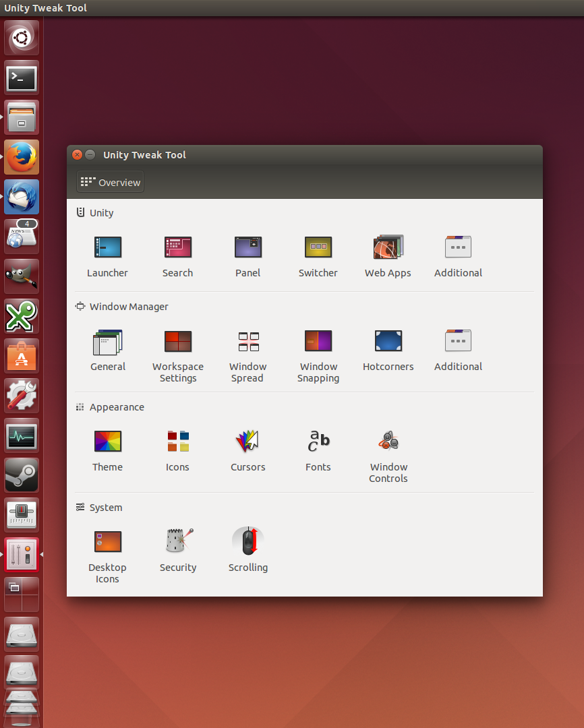This screenshot has height=728, width=584.
Task: Open the Search settings icon
Action: coord(177,247)
